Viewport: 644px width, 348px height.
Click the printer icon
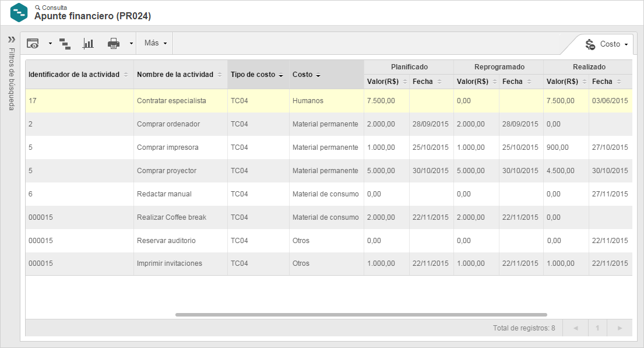click(114, 44)
